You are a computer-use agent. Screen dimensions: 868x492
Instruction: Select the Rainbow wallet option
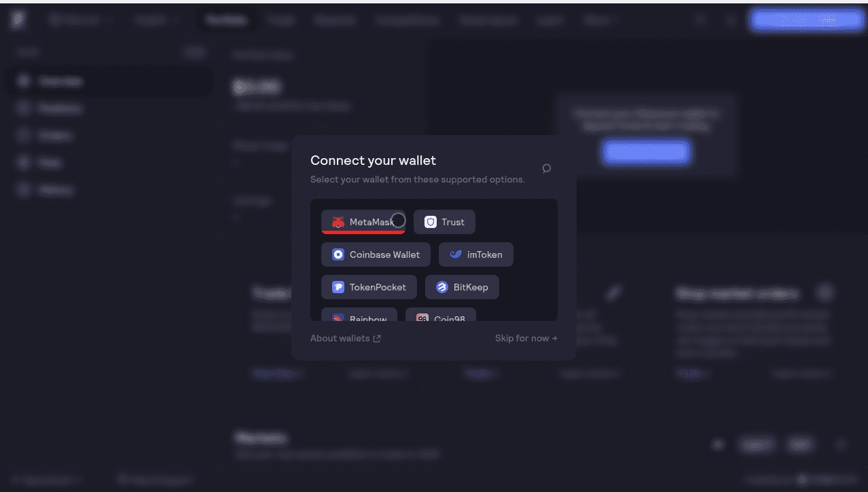pyautogui.click(x=359, y=315)
